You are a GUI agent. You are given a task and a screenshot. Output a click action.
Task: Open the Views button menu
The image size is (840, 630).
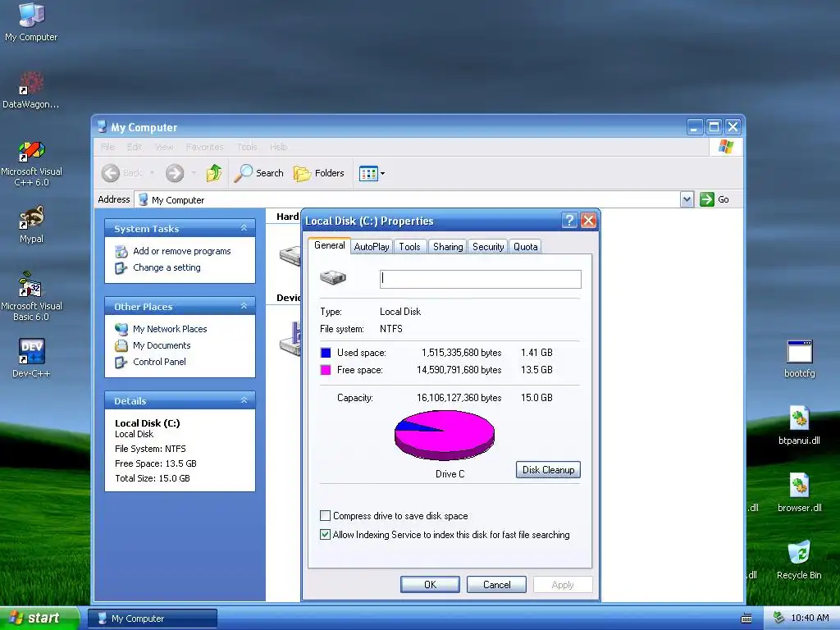372,173
